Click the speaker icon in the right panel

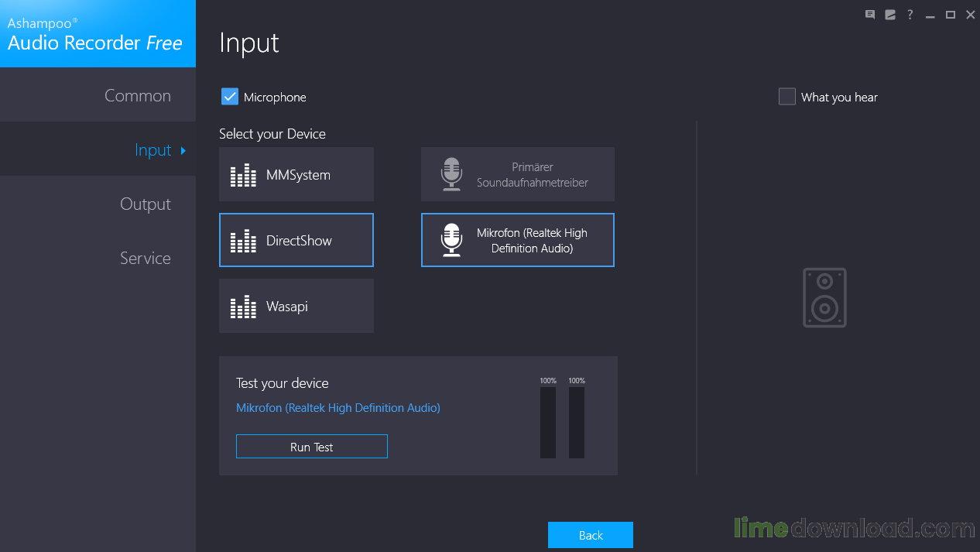click(x=824, y=297)
